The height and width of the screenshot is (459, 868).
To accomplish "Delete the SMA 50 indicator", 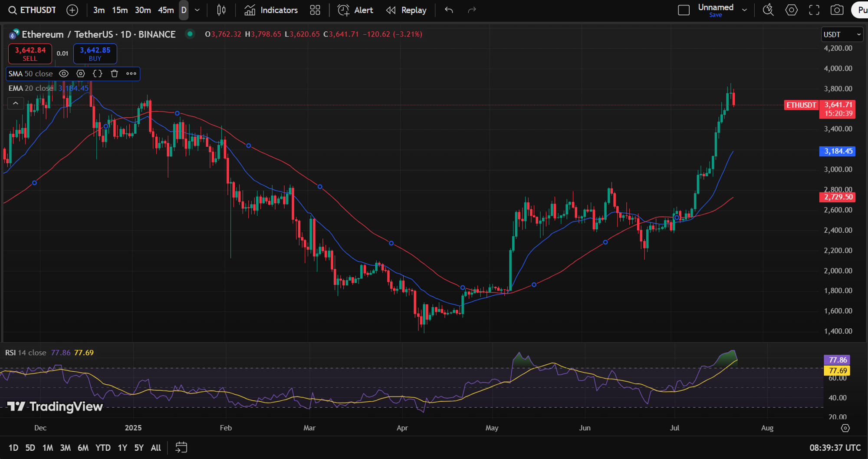I will (115, 74).
